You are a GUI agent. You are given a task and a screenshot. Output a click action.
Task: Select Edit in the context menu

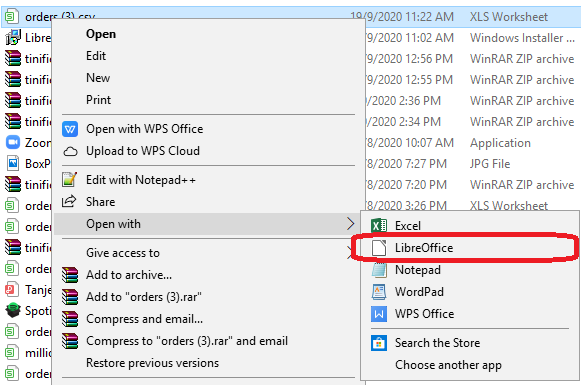click(96, 56)
